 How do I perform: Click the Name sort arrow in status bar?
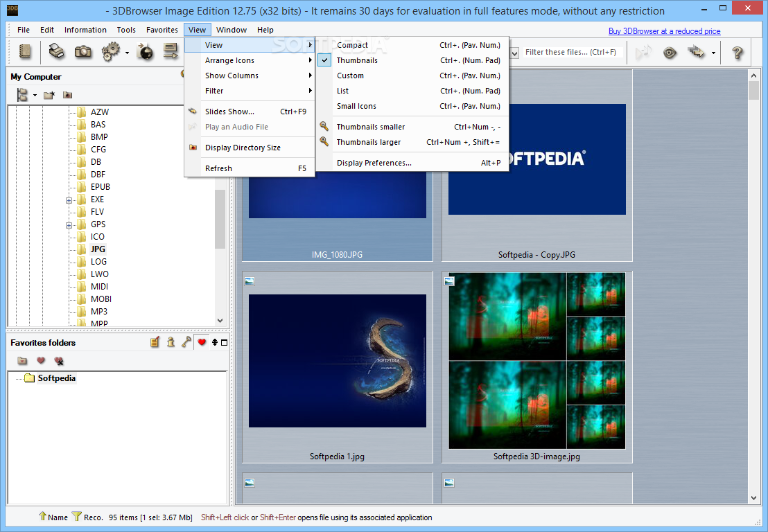[x=42, y=516]
